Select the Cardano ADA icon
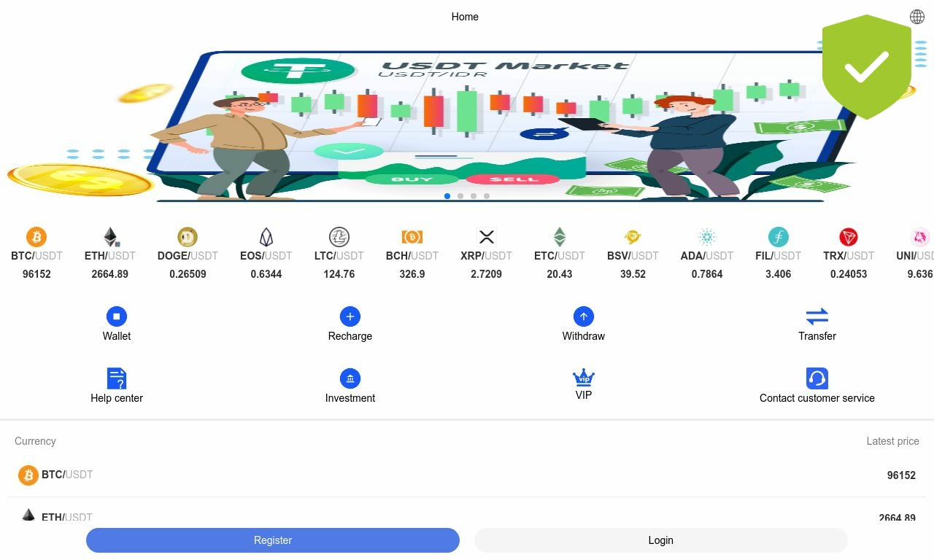Viewport: 934px width, 560px height. [707, 237]
